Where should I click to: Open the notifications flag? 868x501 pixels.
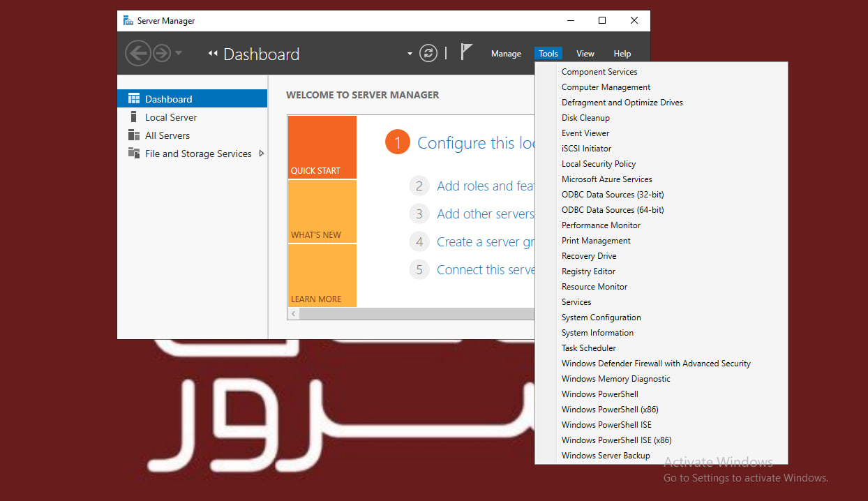tap(467, 52)
